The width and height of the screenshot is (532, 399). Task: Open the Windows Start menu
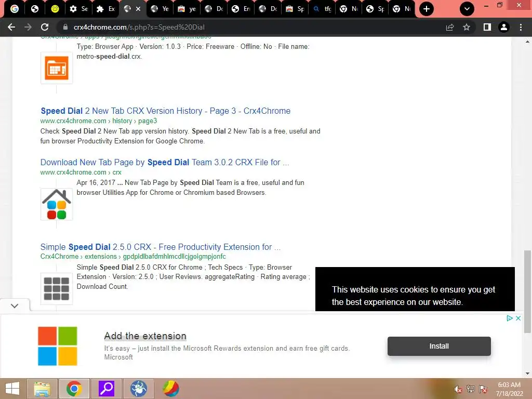point(12,389)
